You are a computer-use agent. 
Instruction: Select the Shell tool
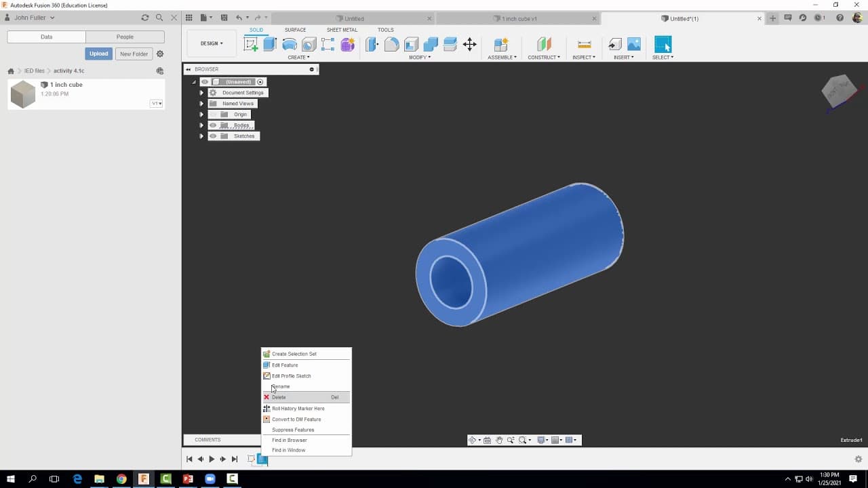pyautogui.click(x=411, y=45)
